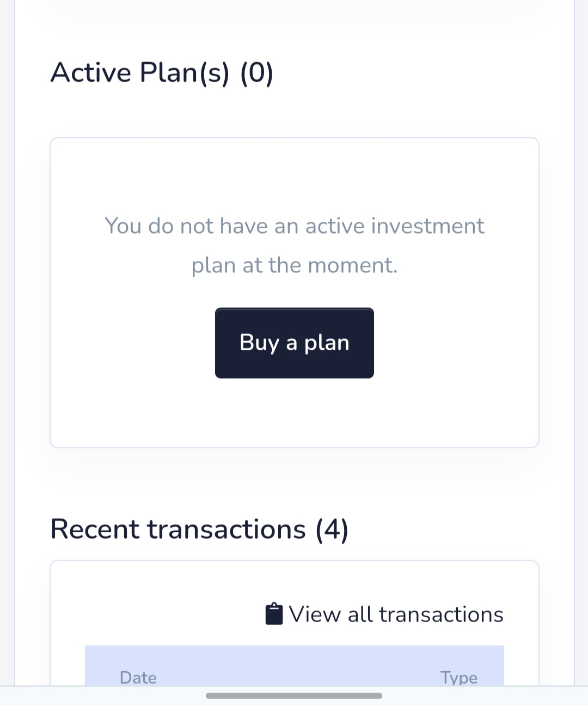Click the (0) count in Active Plan(s)
This screenshot has height=705, width=588.
[x=256, y=72]
